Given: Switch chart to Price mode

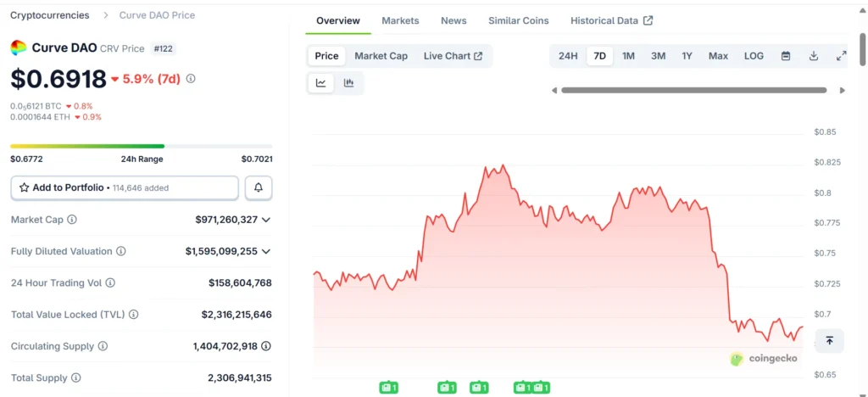Looking at the screenshot, I should [x=326, y=56].
